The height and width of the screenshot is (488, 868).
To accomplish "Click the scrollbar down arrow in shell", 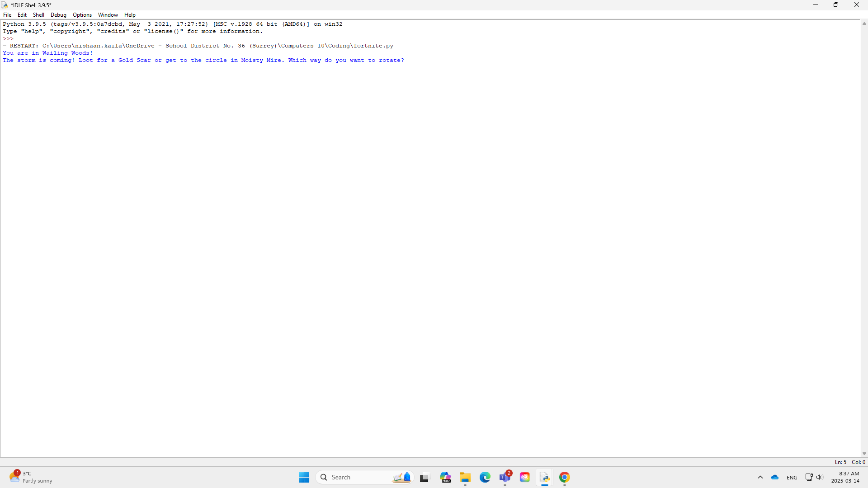I will pos(864,454).
